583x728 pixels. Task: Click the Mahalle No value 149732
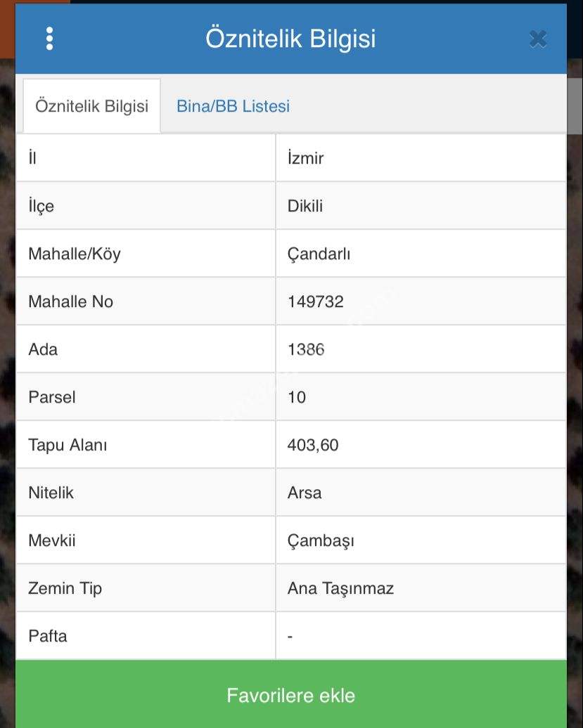coord(316,301)
